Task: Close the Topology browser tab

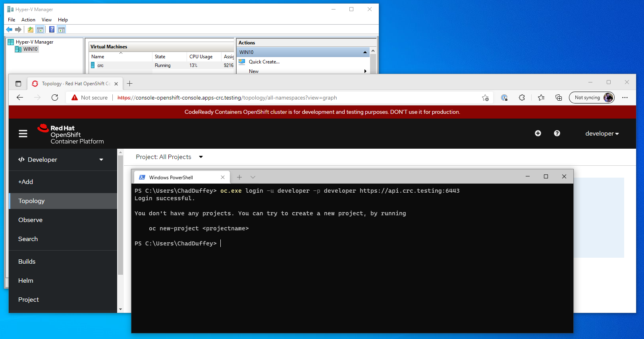Action: tap(116, 84)
